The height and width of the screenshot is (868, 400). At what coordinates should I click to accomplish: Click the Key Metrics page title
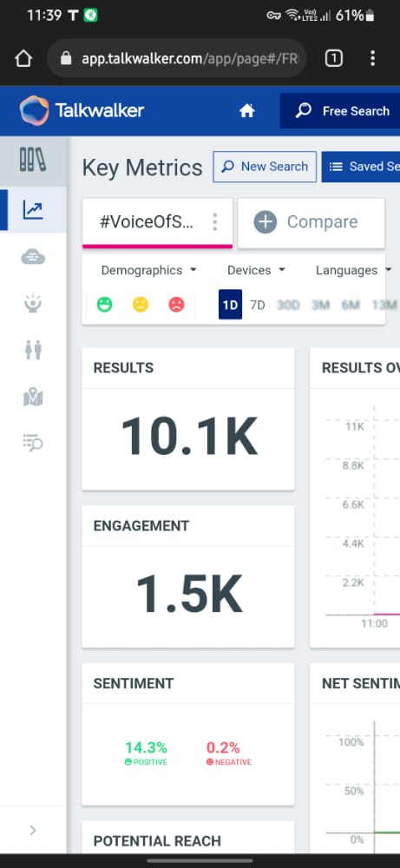pyautogui.click(x=142, y=168)
